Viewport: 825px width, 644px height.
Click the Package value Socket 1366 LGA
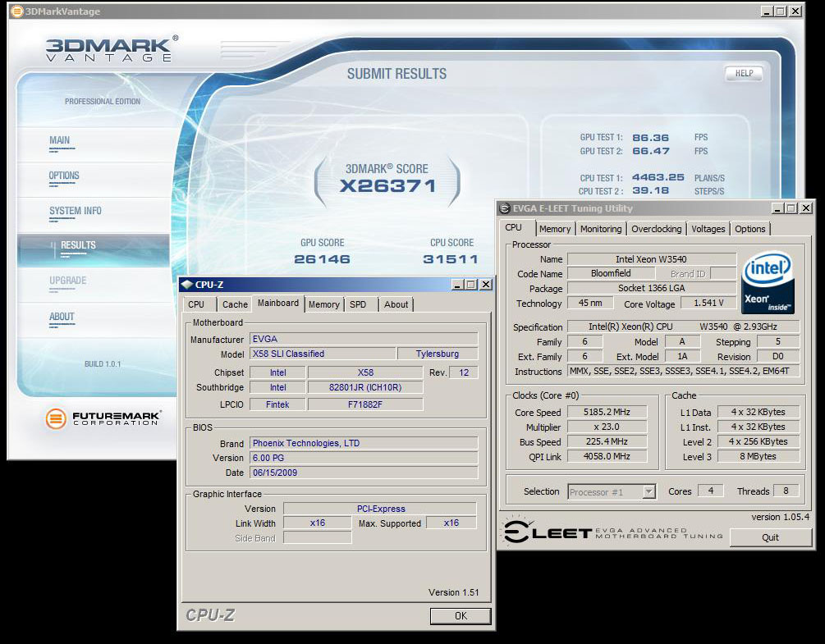(x=651, y=288)
